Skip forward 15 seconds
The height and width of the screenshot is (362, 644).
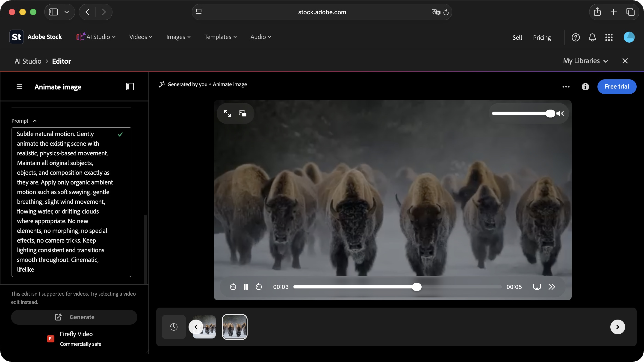(x=259, y=287)
